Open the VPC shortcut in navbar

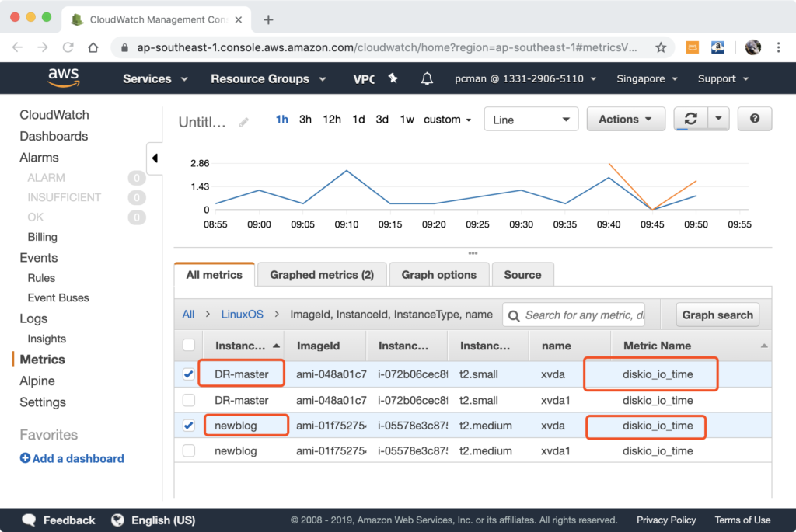364,78
